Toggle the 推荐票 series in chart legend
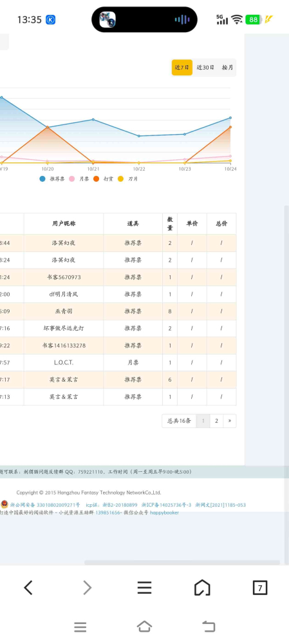This screenshot has height=644, width=289. click(52, 179)
